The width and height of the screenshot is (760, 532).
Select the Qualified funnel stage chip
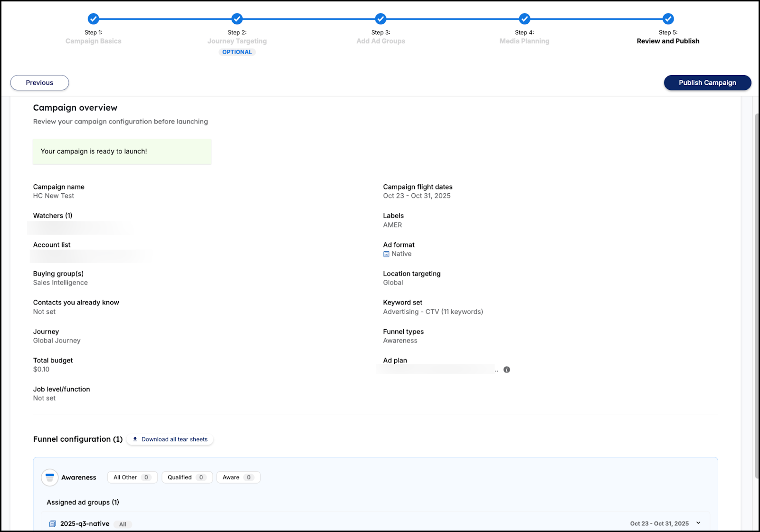(x=187, y=477)
